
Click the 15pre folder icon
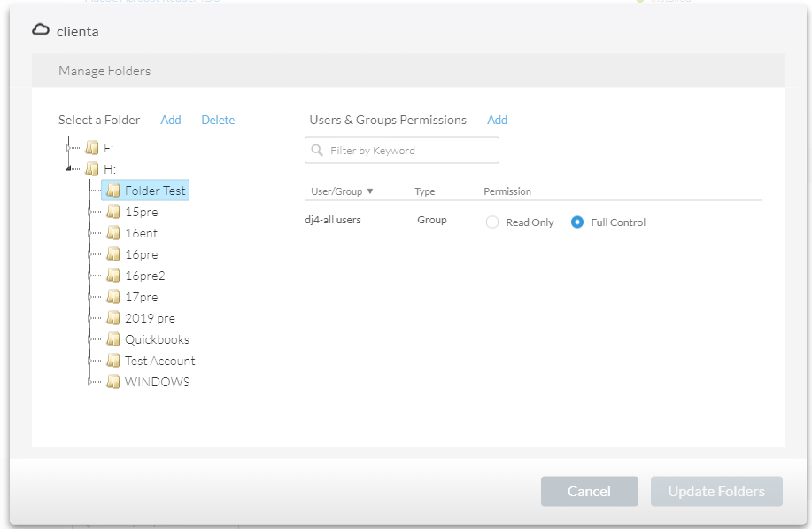pos(112,212)
